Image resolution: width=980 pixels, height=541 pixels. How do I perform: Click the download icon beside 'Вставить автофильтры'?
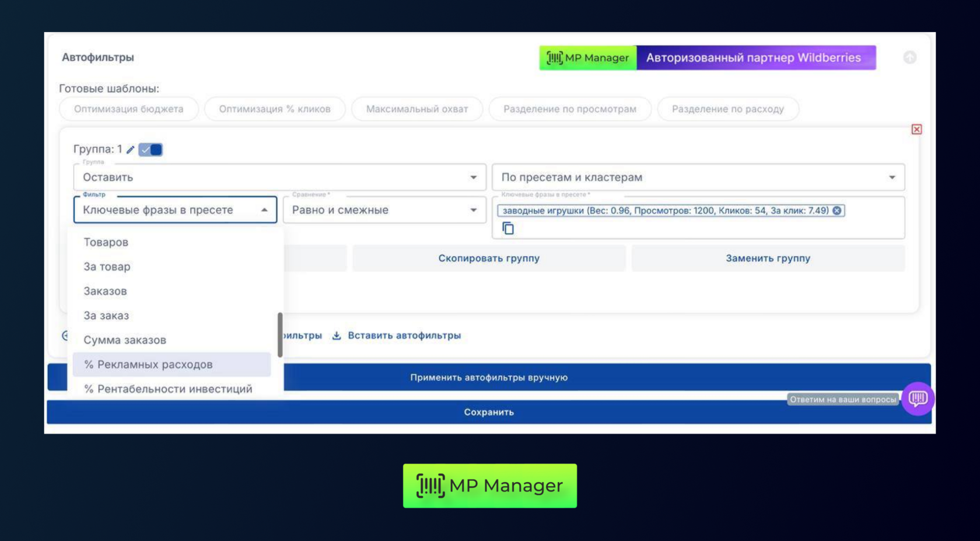(x=337, y=336)
